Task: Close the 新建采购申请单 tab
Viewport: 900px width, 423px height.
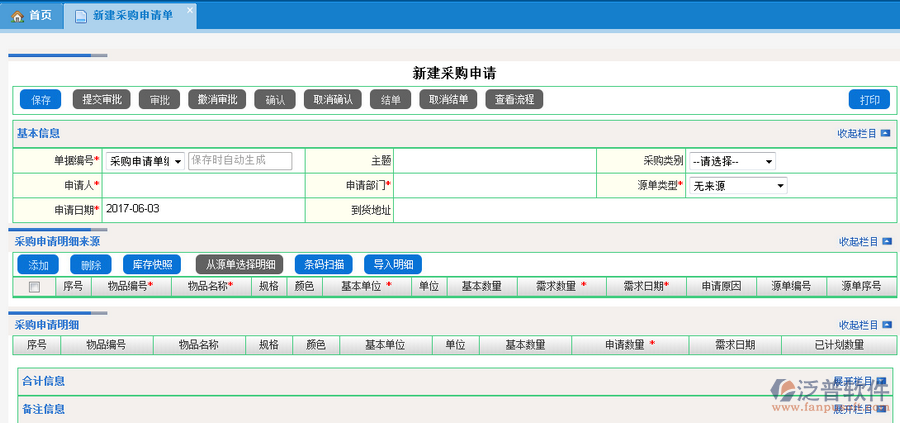Action: pyautogui.click(x=189, y=11)
